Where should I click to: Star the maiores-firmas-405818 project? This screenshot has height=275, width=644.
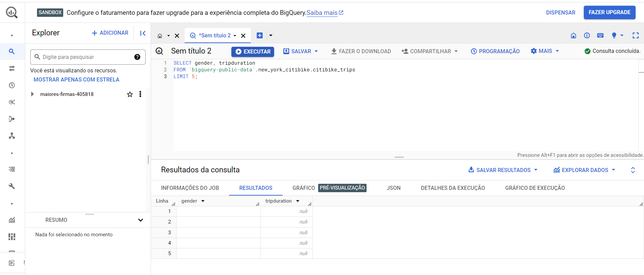130,94
